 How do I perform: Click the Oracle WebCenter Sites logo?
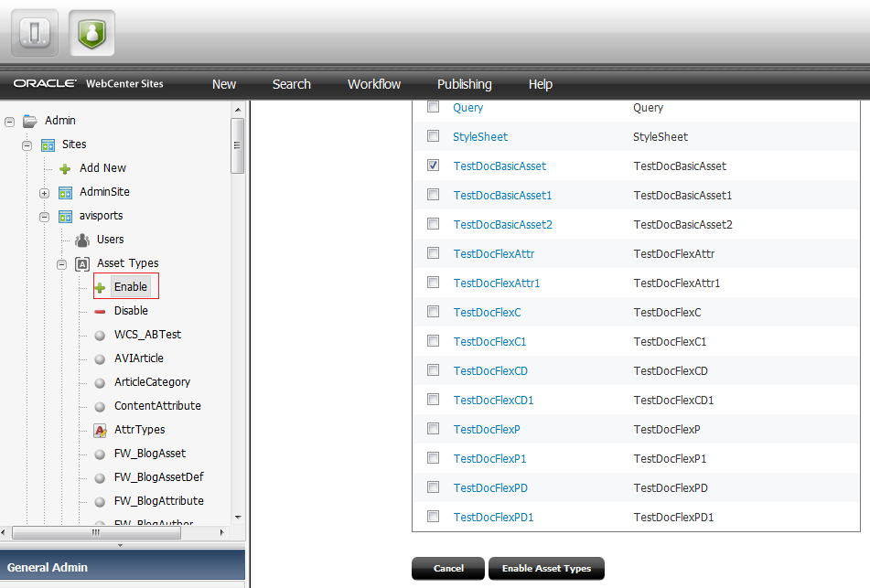88,83
